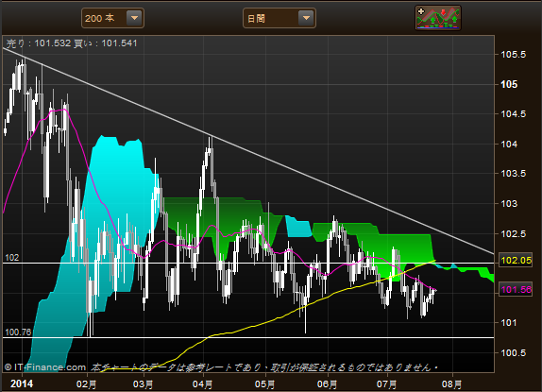
Task: Click the yellow 102.05 price label
Action: point(517,261)
